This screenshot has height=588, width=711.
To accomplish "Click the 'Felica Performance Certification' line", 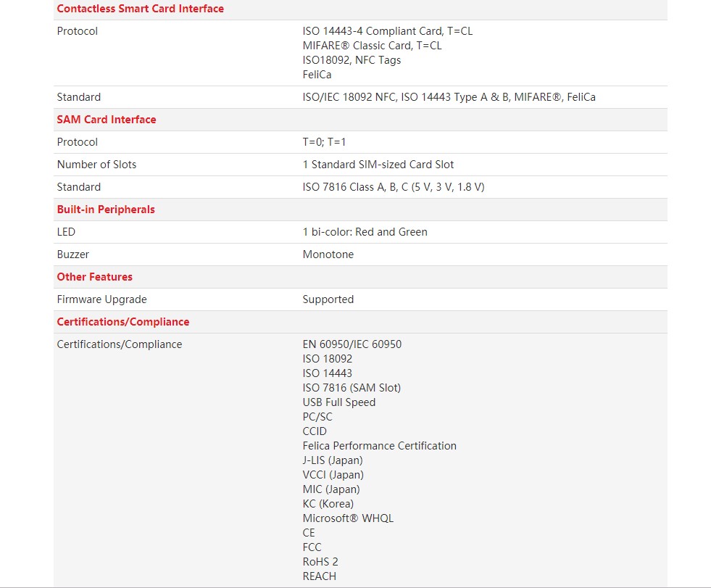I will (379, 446).
